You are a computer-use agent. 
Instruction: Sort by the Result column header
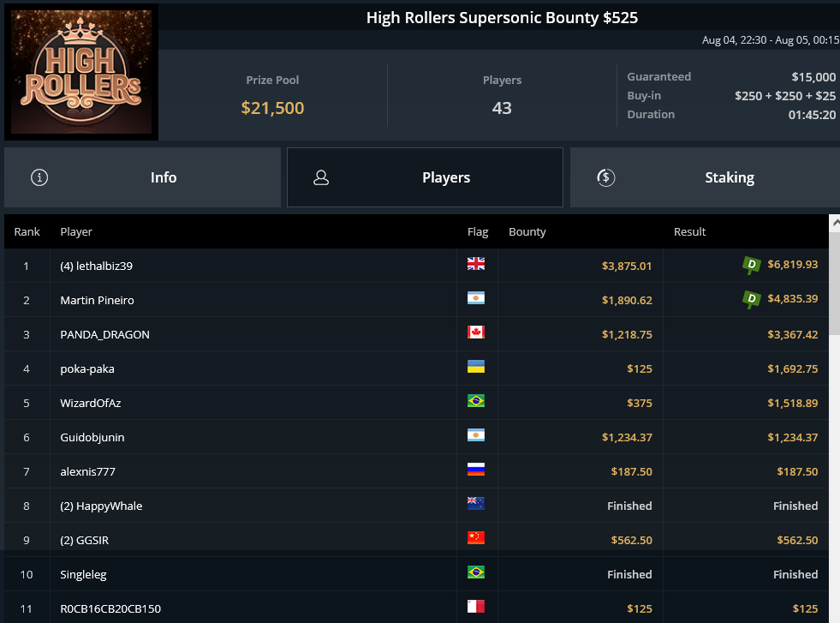point(689,231)
